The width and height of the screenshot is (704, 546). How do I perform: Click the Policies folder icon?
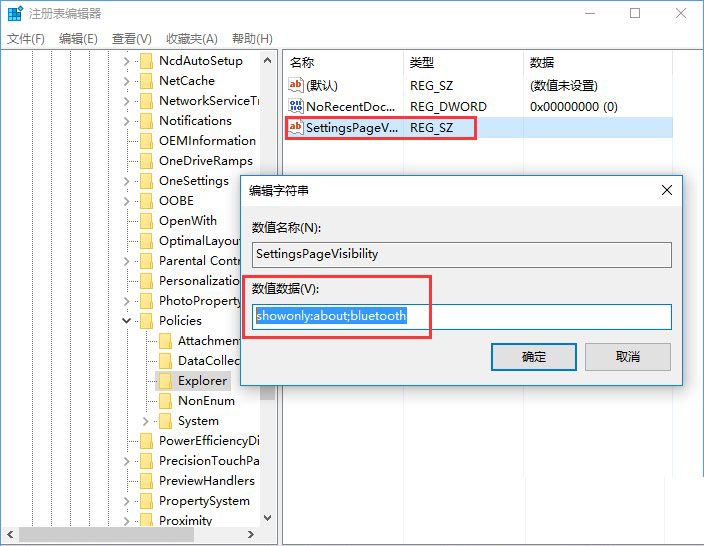click(146, 321)
